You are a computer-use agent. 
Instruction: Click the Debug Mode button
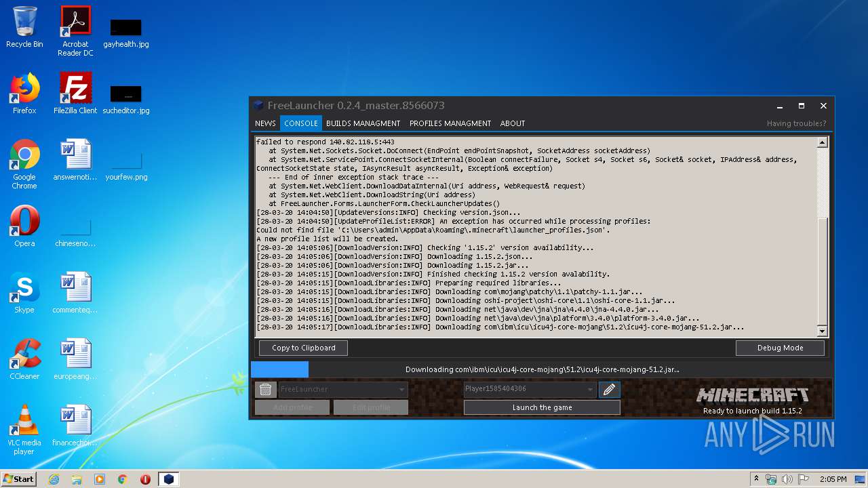click(780, 348)
